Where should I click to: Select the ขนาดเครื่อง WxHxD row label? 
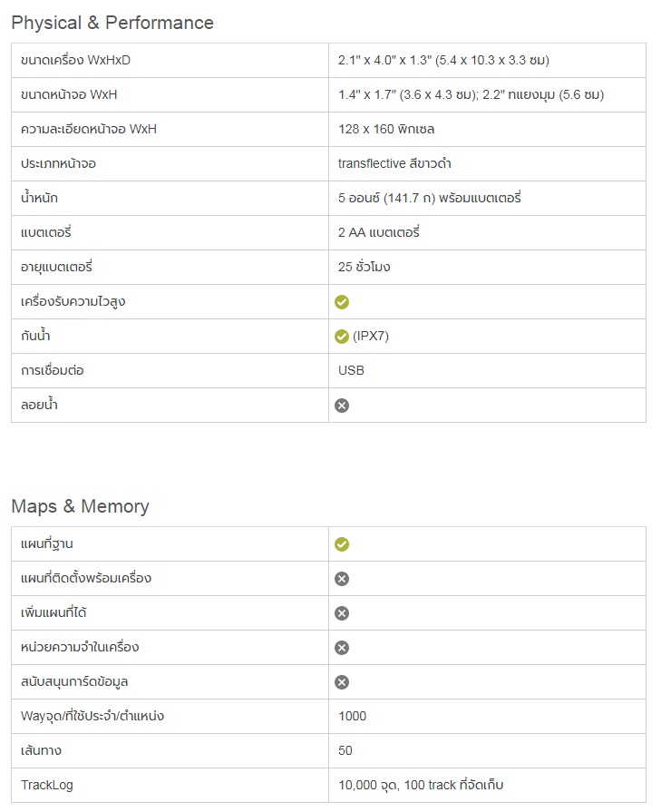tap(82, 61)
